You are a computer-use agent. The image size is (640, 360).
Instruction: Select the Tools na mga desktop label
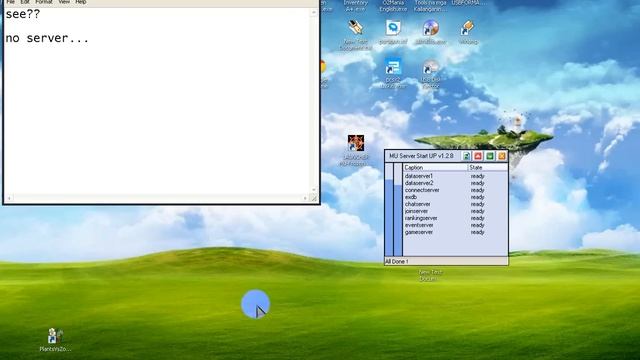[x=430, y=5]
